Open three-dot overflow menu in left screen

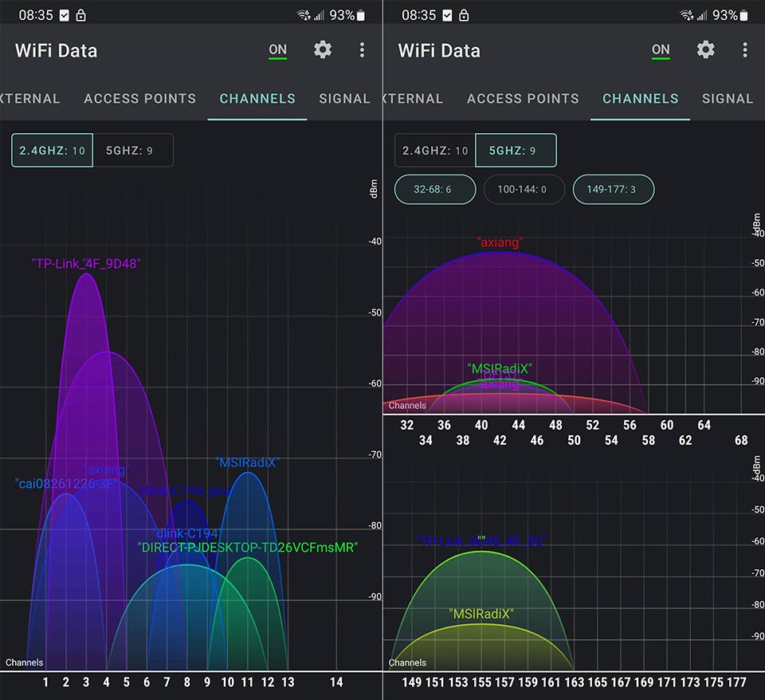[362, 50]
